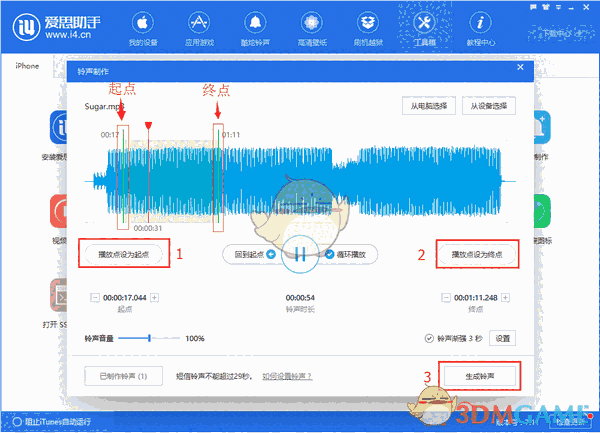Click 生成铃声 to generate the ringtone

pos(480,376)
